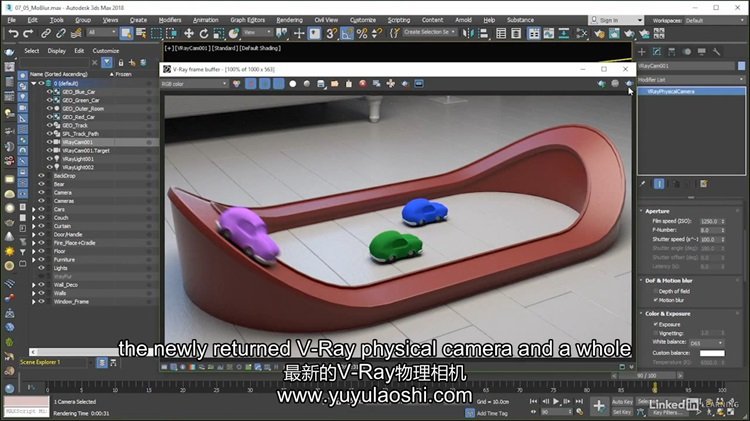Click the lock selection icon in Scene Explorer
Viewport: 750px width, 421px height.
(121, 63)
